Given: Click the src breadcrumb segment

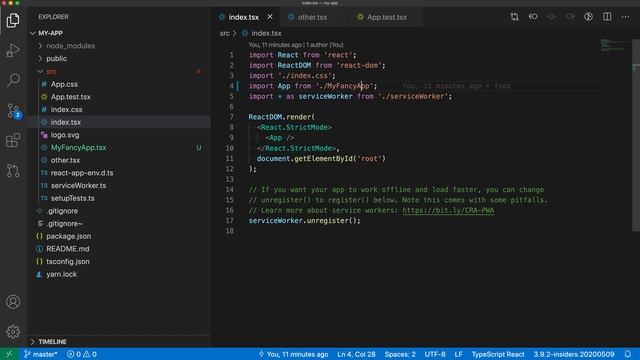Looking at the screenshot, I should click(x=224, y=33).
